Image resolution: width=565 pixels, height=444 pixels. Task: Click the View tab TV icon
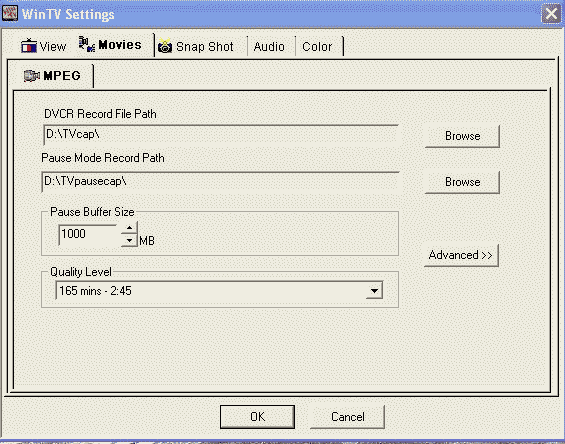coord(29,46)
